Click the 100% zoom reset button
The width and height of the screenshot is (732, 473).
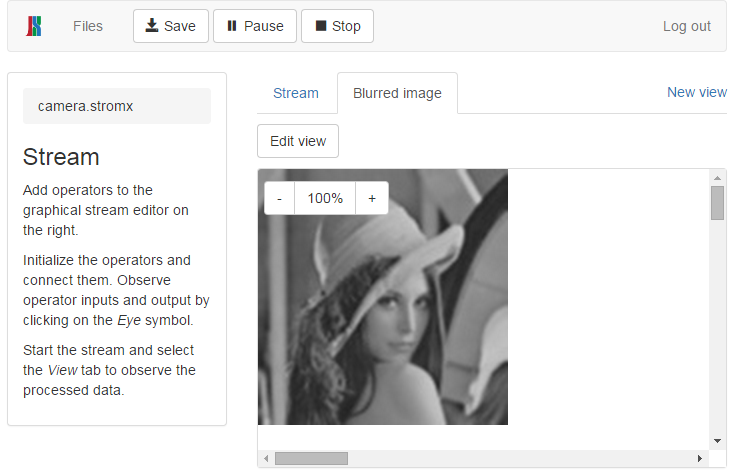325,198
